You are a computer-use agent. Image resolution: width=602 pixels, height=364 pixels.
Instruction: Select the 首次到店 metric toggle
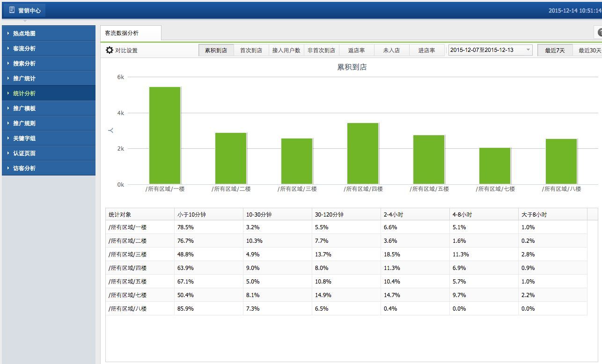(x=251, y=50)
